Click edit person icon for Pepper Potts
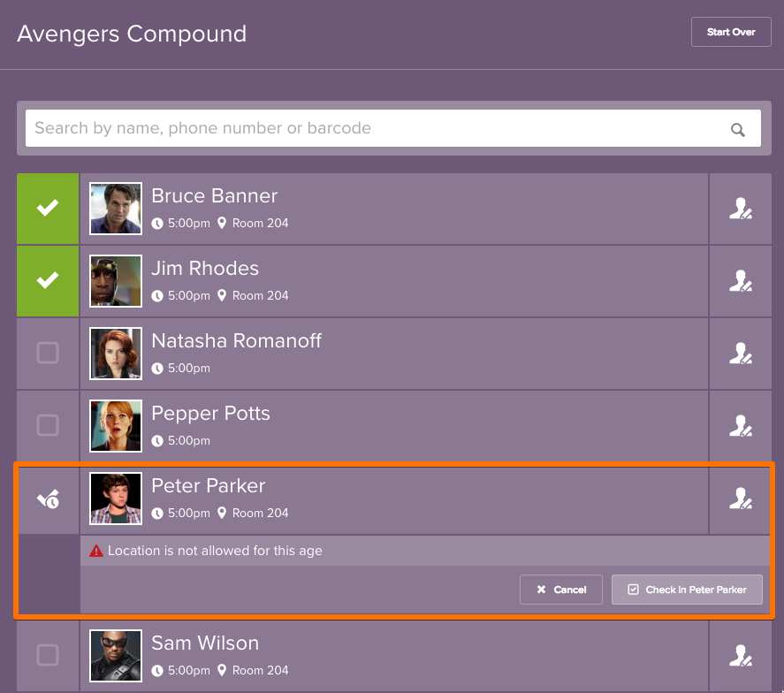Viewport: 784px width, 693px height. click(740, 426)
